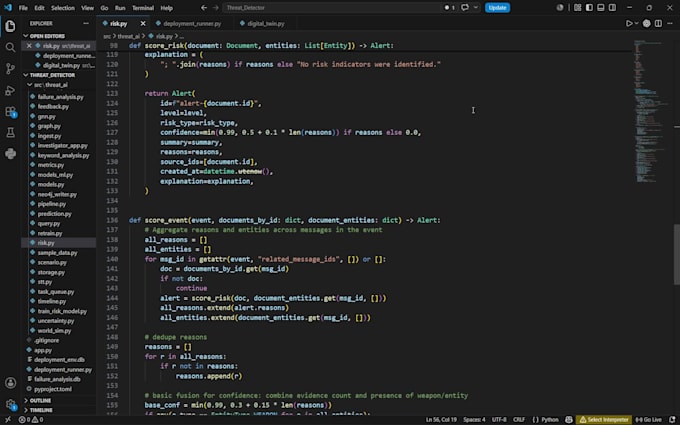The image size is (680, 425).
Task: Open the Search view
Action: (10, 47)
